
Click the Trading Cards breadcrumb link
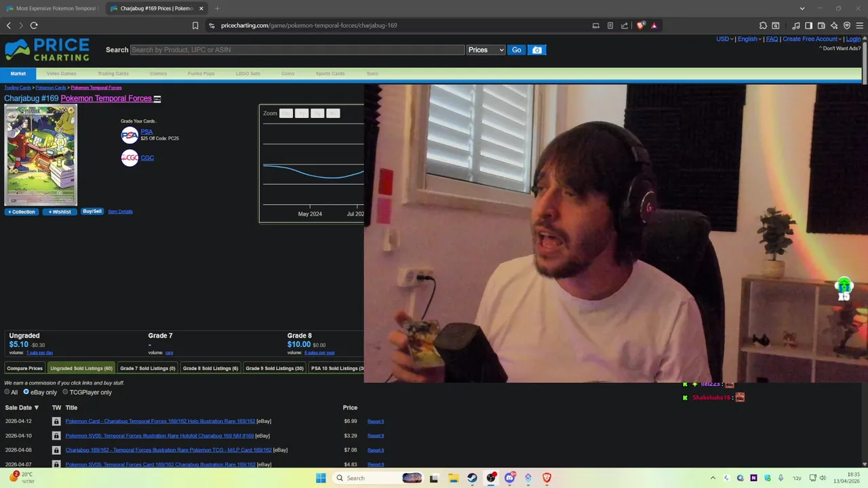pyautogui.click(x=18, y=87)
